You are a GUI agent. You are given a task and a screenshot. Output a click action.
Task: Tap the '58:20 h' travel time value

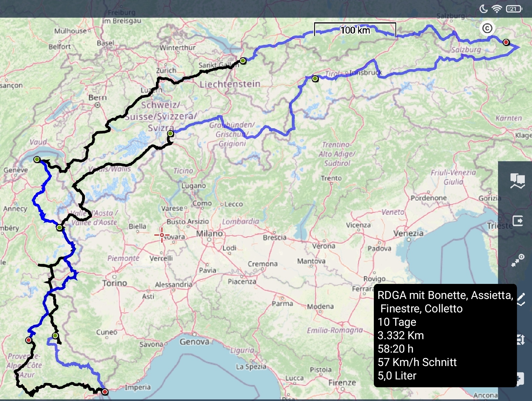coord(396,349)
